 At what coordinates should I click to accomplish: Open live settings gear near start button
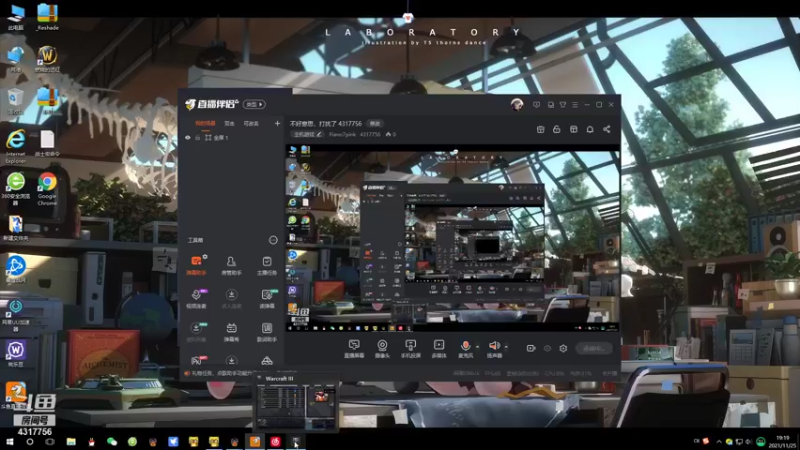(563, 348)
